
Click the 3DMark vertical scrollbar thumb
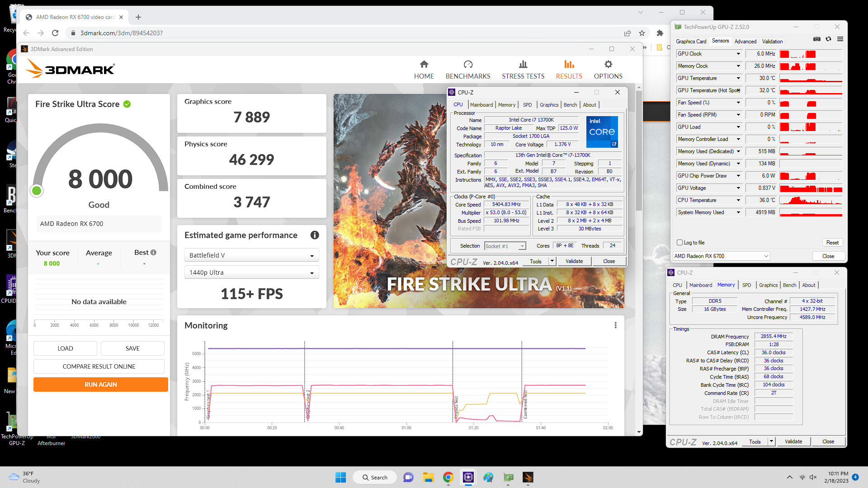click(639, 150)
